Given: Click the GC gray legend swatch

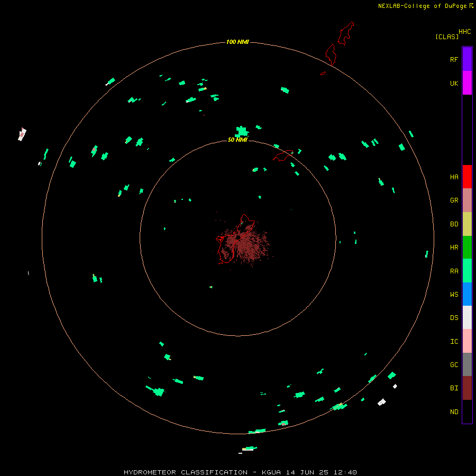Looking at the screenshot, I should pos(467,364).
